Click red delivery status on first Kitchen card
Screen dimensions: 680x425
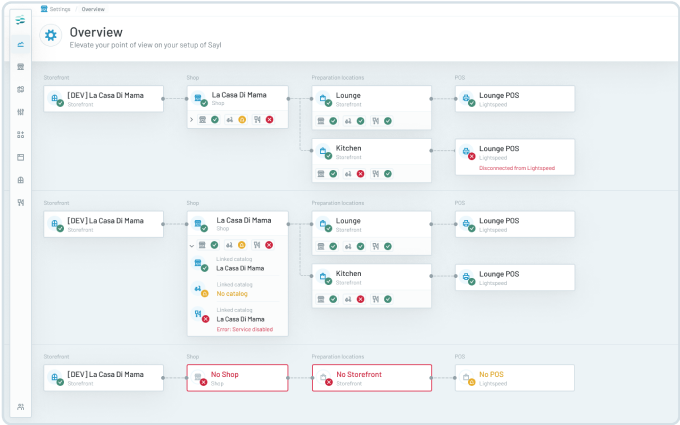(x=361, y=173)
